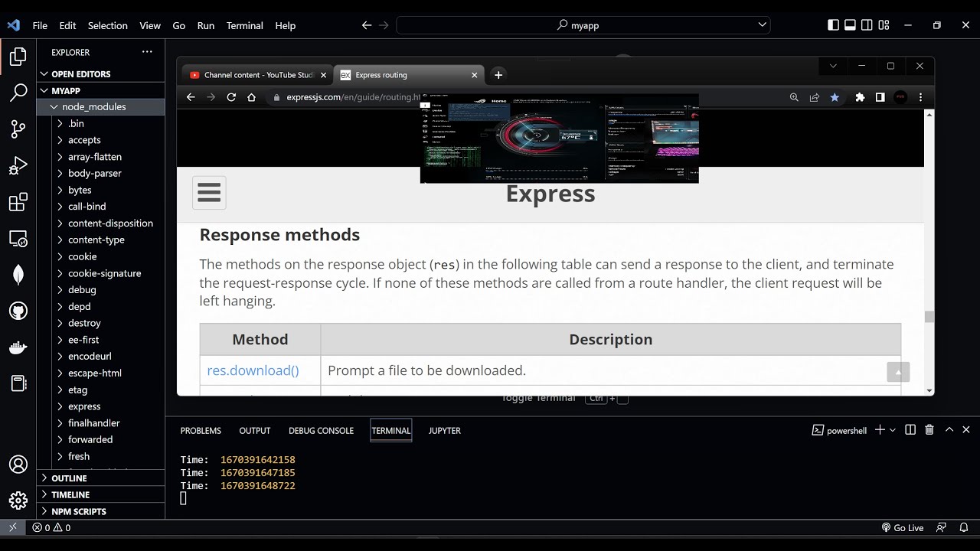Open res.download() link
Image resolution: width=980 pixels, height=551 pixels.
point(253,370)
